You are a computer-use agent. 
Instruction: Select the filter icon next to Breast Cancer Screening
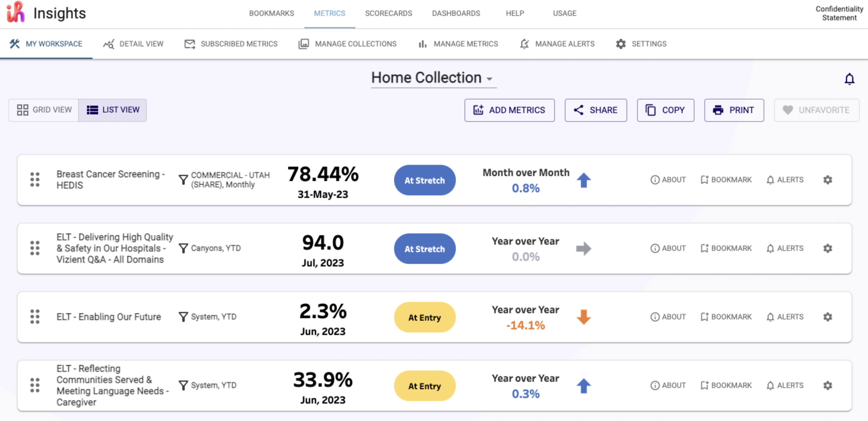tap(183, 180)
